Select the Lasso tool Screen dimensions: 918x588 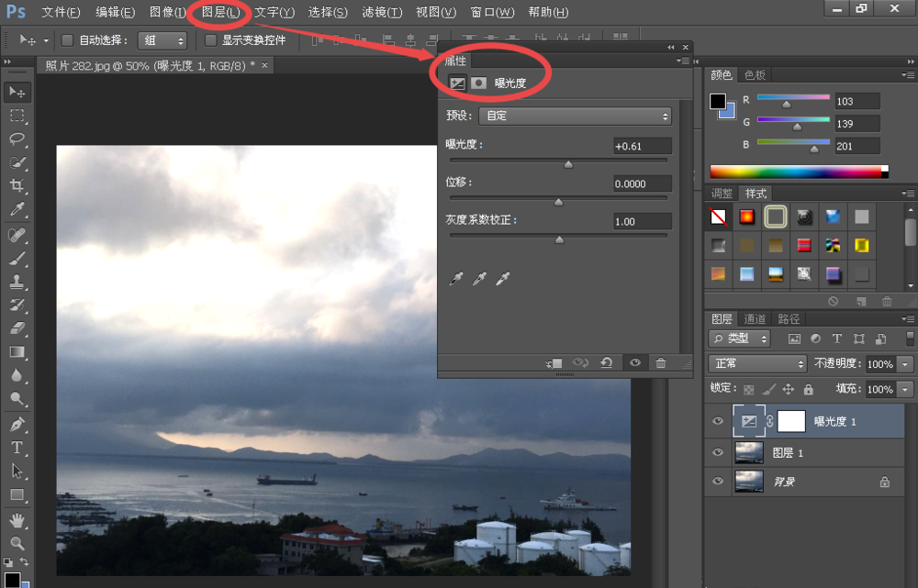click(17, 139)
